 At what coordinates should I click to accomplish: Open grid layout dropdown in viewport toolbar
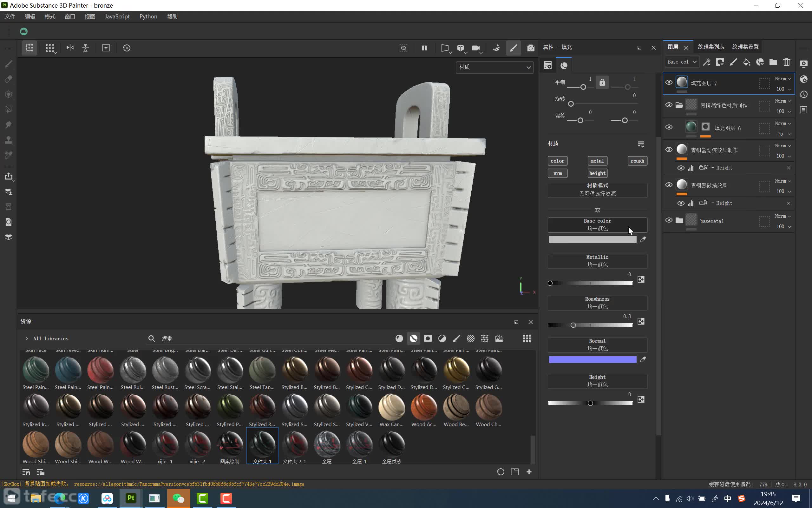(x=51, y=48)
